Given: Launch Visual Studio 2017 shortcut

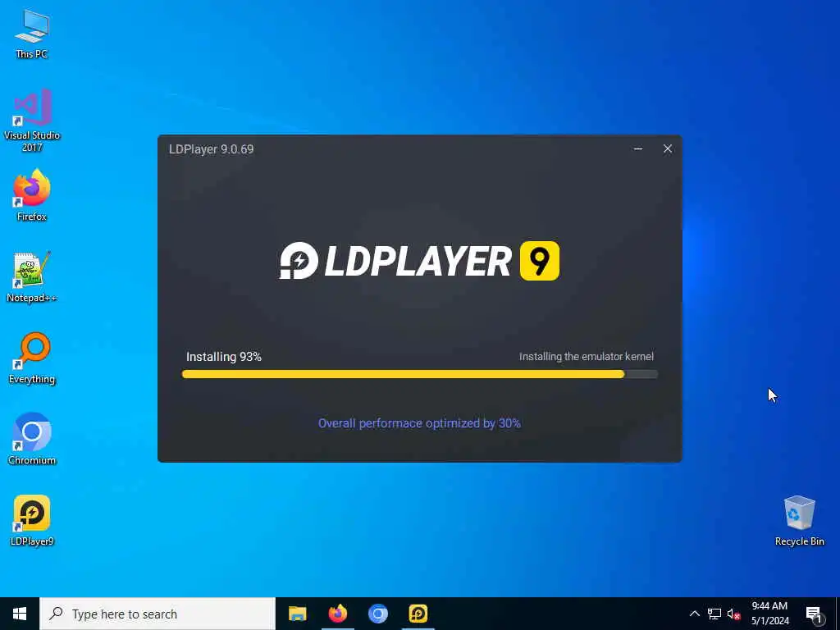Looking at the screenshot, I should tap(32, 120).
